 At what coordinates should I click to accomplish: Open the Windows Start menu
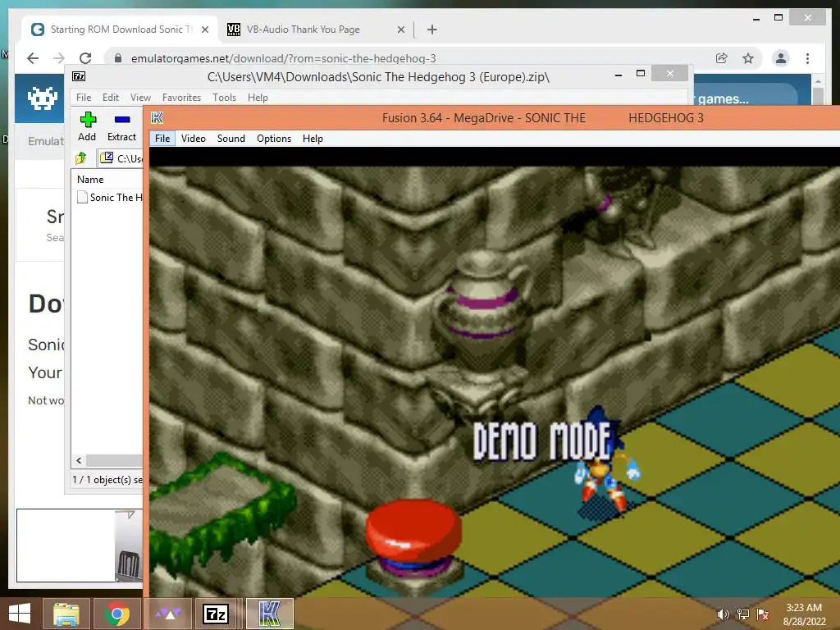click(20, 614)
